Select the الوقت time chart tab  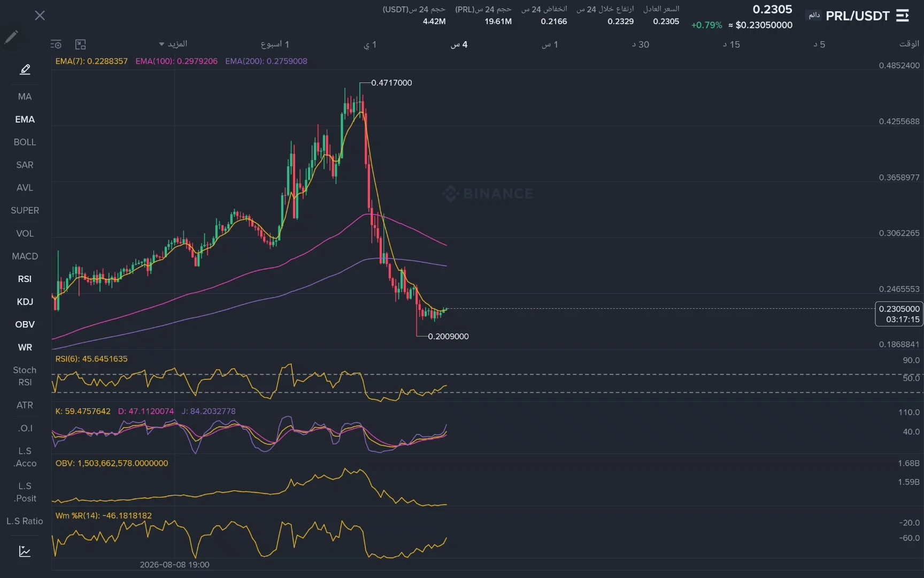[909, 44]
